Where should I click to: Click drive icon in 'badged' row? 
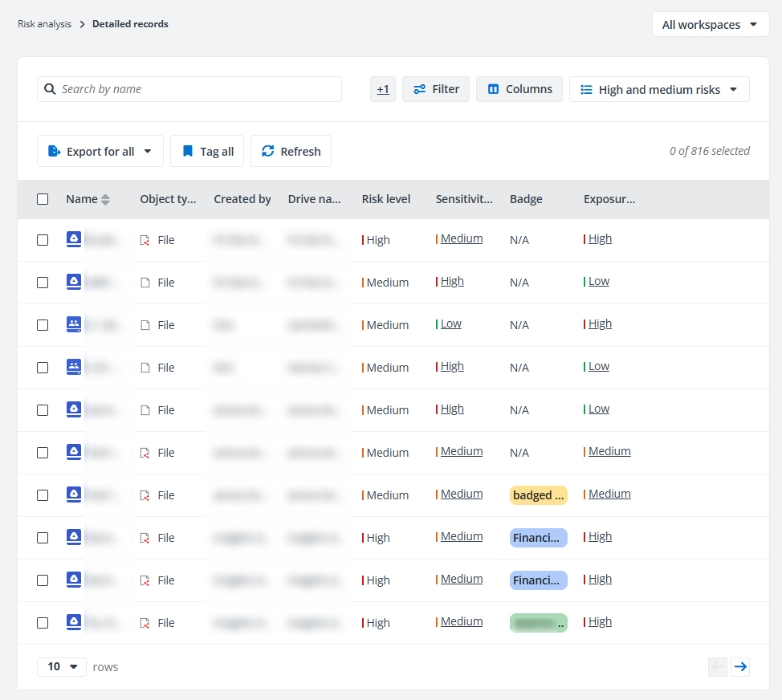click(74, 494)
